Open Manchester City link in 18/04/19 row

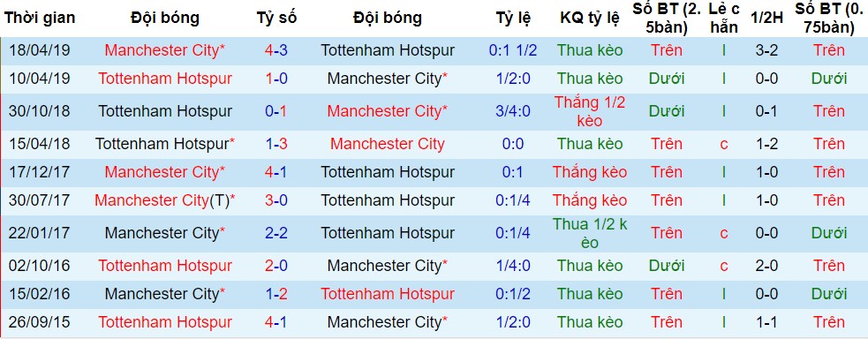point(165,50)
